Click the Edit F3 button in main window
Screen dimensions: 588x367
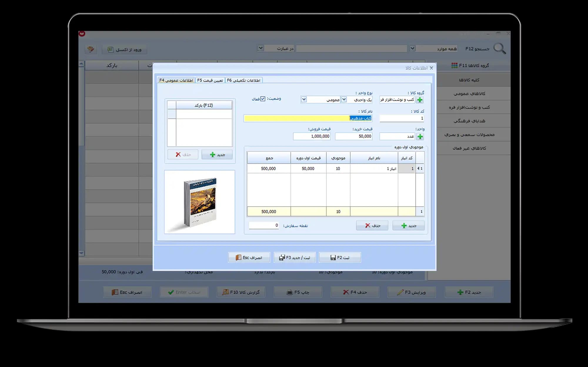tap(412, 292)
